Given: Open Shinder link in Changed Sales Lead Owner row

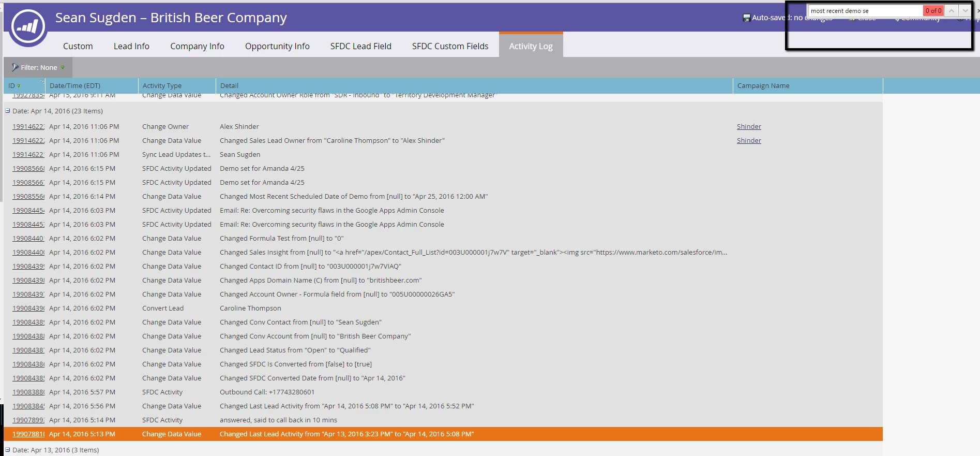Looking at the screenshot, I should (749, 140).
